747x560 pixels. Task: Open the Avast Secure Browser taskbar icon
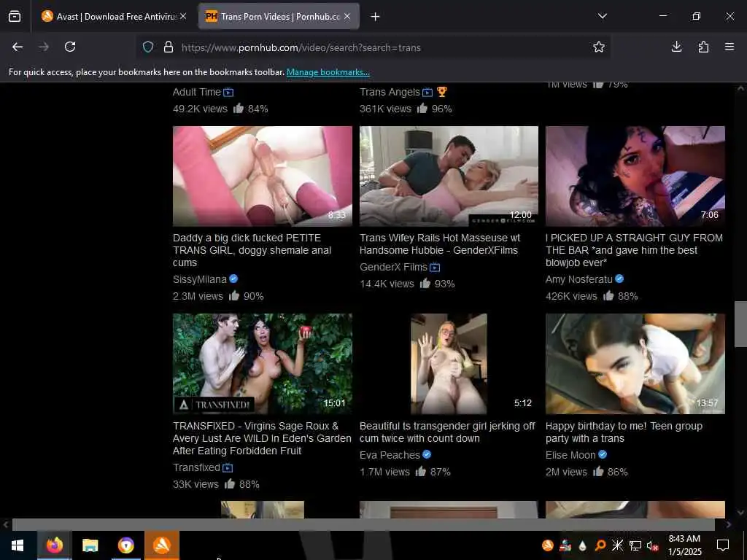pos(125,545)
